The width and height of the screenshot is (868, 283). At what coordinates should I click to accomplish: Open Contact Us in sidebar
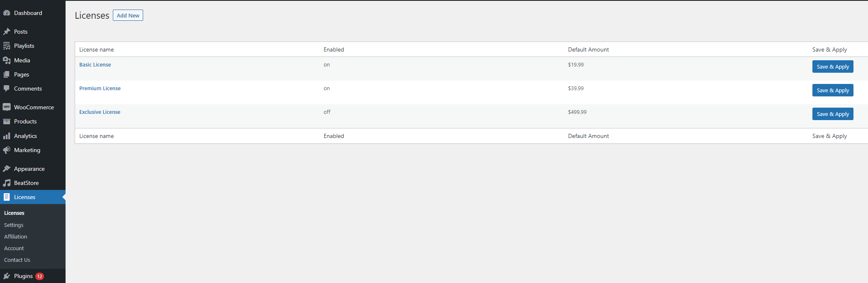point(17,260)
